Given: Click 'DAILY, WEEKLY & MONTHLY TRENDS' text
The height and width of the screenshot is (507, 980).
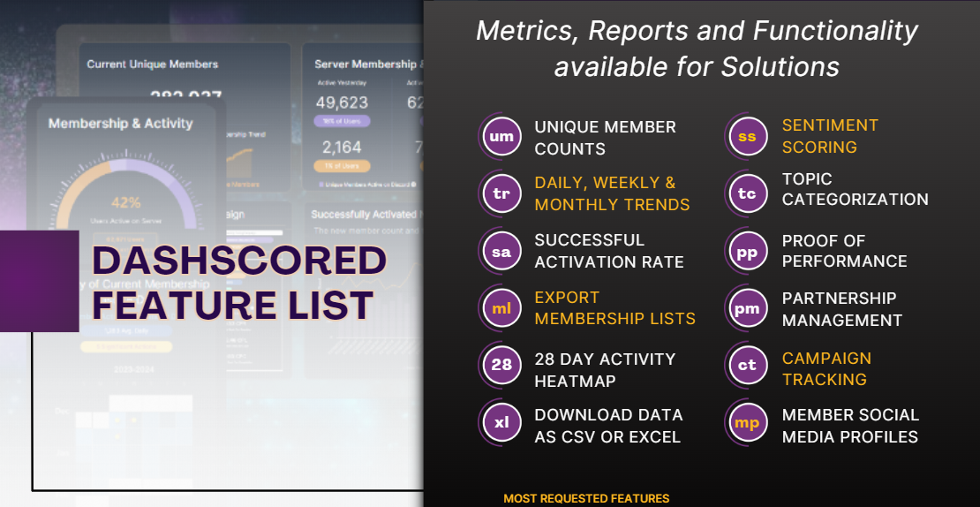Looking at the screenshot, I should point(612,193).
